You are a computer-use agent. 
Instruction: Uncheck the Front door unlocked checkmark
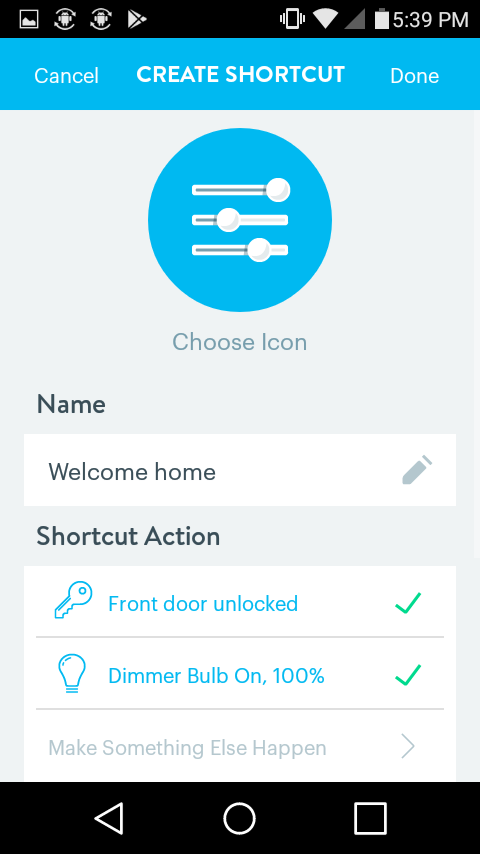(x=408, y=603)
